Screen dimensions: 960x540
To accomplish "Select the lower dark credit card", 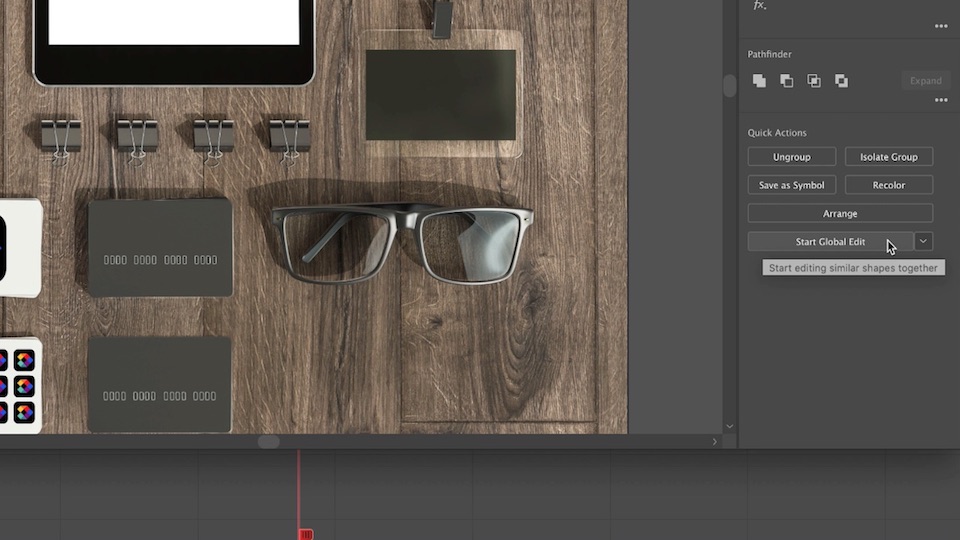I will [x=159, y=384].
